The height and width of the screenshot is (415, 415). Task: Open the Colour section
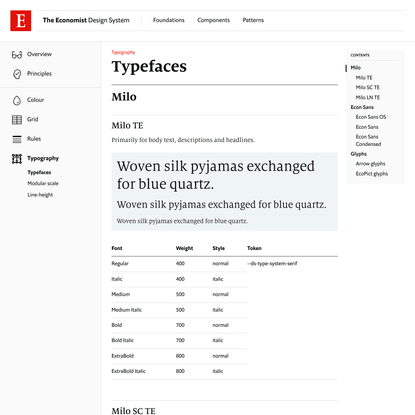(35, 100)
